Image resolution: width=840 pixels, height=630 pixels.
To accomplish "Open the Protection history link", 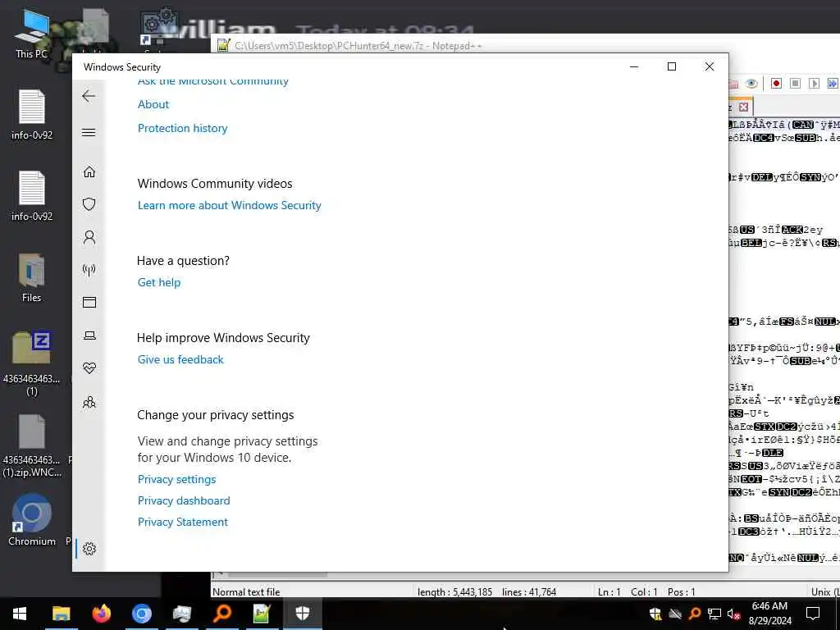I will coord(183,128).
